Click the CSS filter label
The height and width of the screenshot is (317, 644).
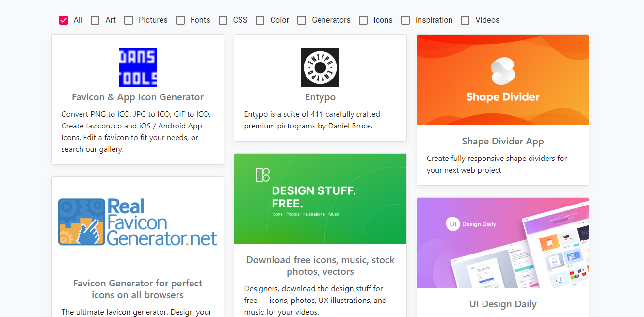[241, 20]
